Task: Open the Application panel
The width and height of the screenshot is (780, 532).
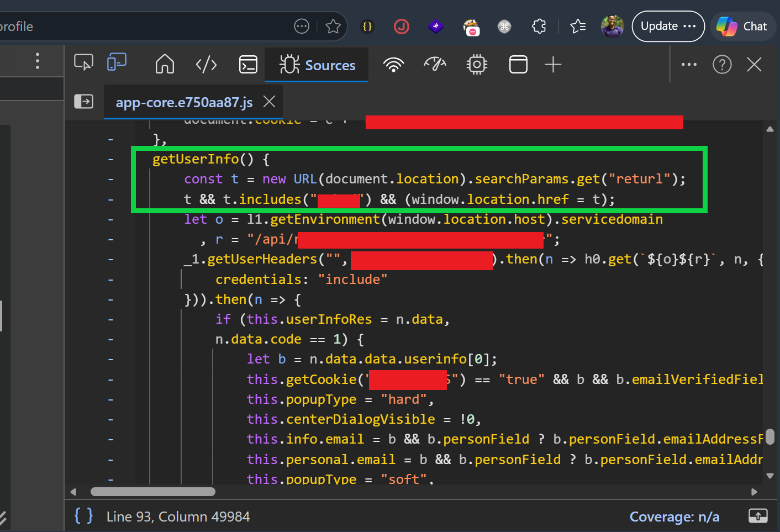Action: [x=518, y=65]
